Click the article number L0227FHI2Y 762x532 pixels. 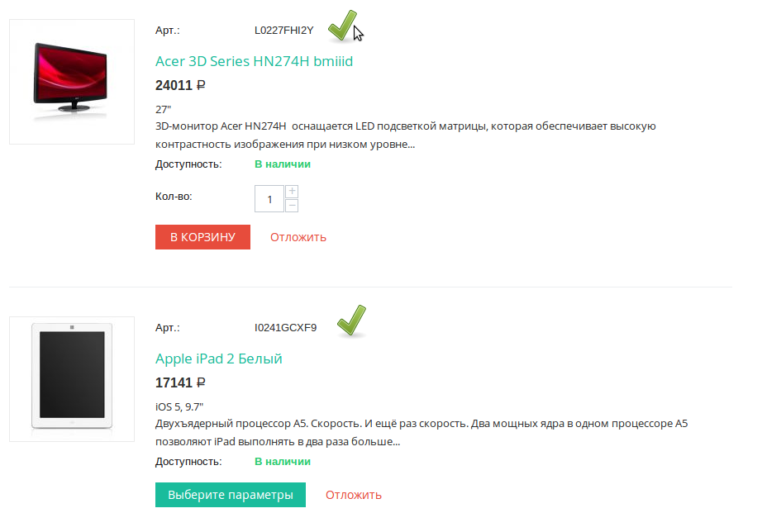(x=284, y=31)
